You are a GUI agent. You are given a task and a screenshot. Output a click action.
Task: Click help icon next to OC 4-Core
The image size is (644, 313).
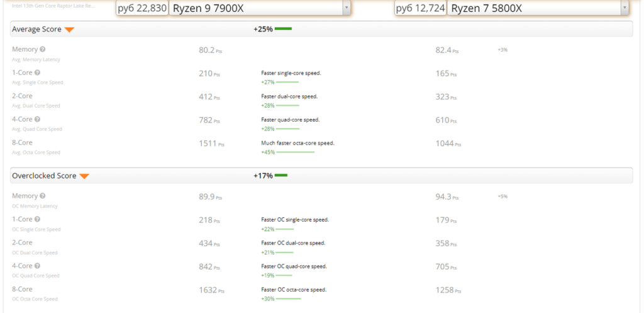(37, 266)
